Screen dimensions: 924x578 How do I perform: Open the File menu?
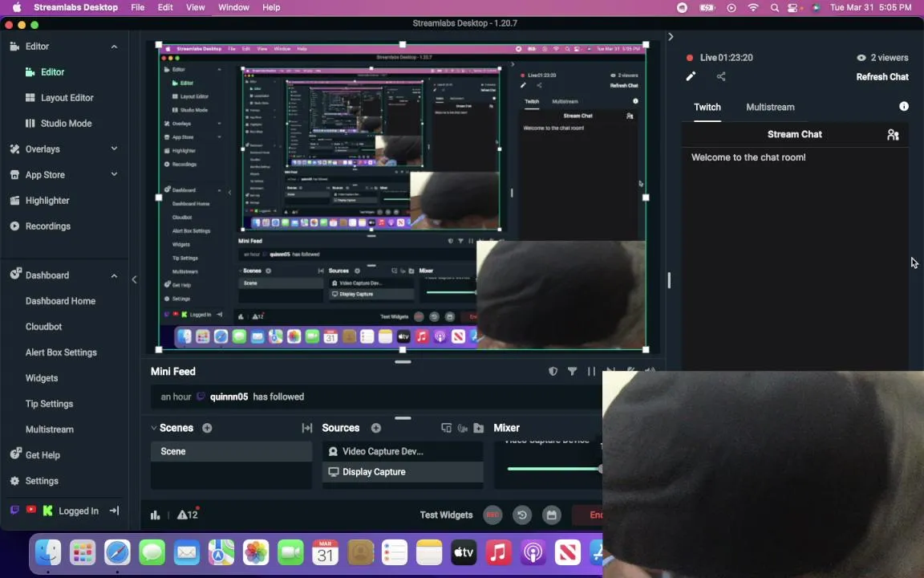pos(137,7)
